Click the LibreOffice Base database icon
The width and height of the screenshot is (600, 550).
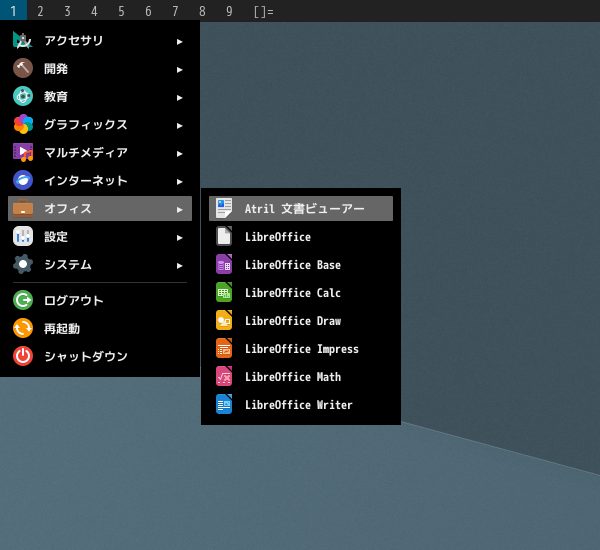tap(224, 264)
